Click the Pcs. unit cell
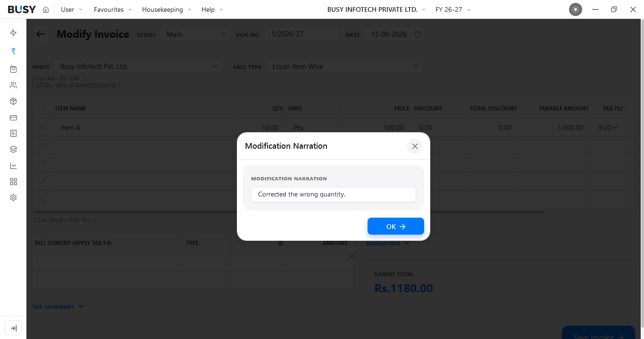The height and width of the screenshot is (339, 644). pyautogui.click(x=312, y=127)
